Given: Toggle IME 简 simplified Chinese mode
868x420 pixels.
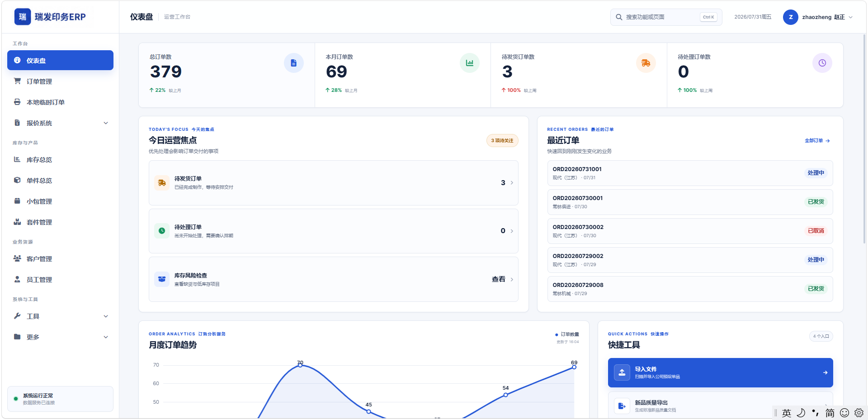Looking at the screenshot, I should (x=830, y=413).
